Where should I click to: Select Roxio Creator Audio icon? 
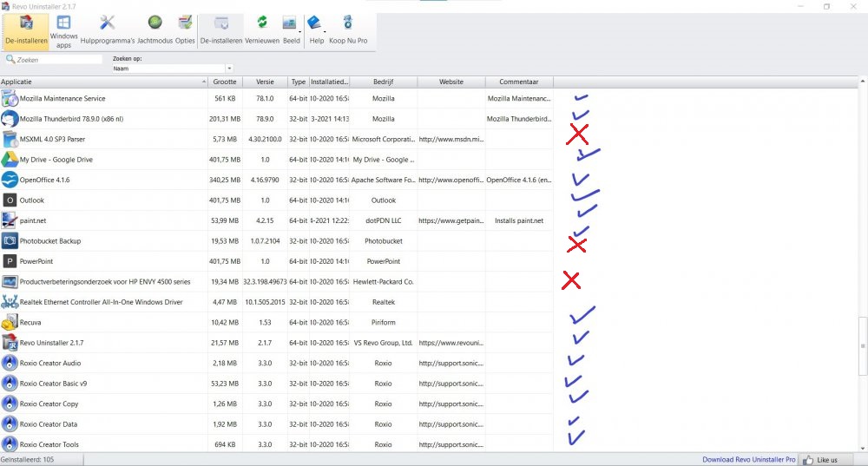[x=10, y=363]
